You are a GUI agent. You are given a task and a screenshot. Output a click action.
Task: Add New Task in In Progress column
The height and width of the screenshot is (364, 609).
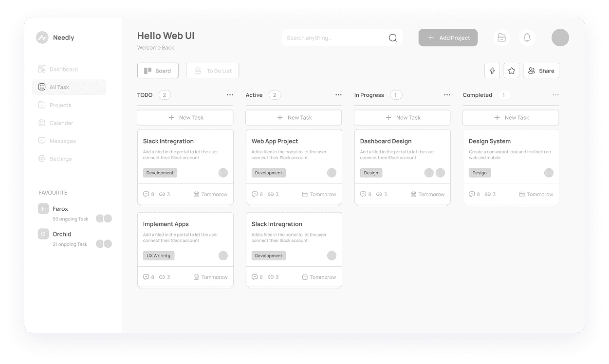pyautogui.click(x=402, y=118)
